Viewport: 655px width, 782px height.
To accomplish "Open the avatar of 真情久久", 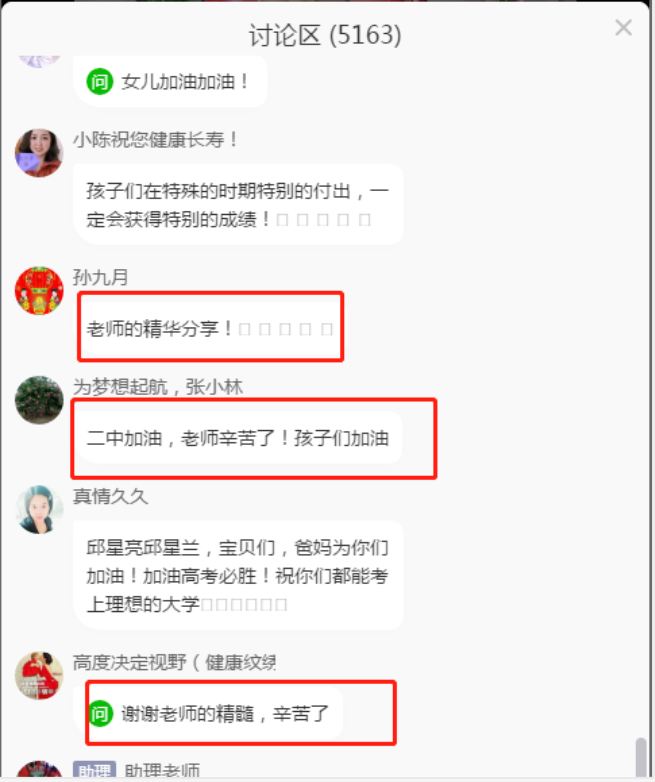I will point(39,509).
